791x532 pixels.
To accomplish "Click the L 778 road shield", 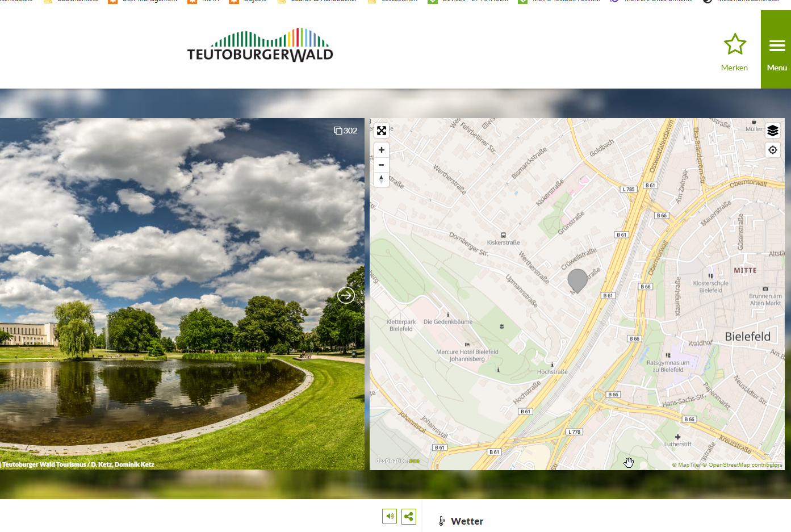I will coord(575,432).
